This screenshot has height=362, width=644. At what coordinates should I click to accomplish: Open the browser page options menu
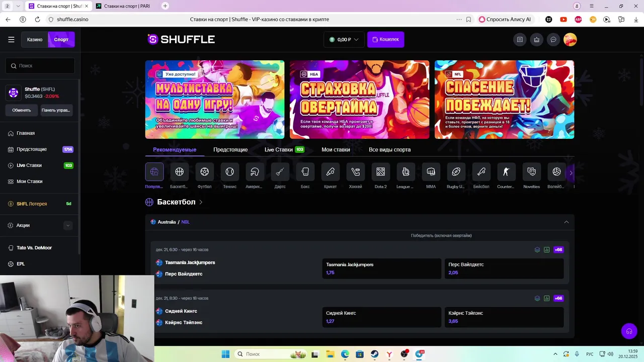(x=459, y=20)
